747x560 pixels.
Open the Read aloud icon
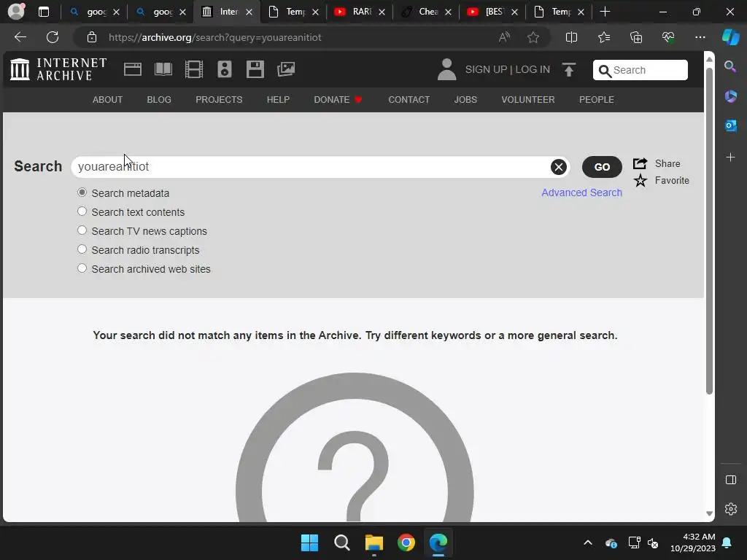tap(504, 37)
